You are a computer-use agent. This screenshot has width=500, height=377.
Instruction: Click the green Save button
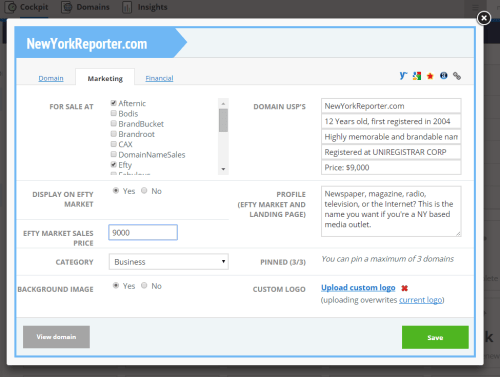435,337
